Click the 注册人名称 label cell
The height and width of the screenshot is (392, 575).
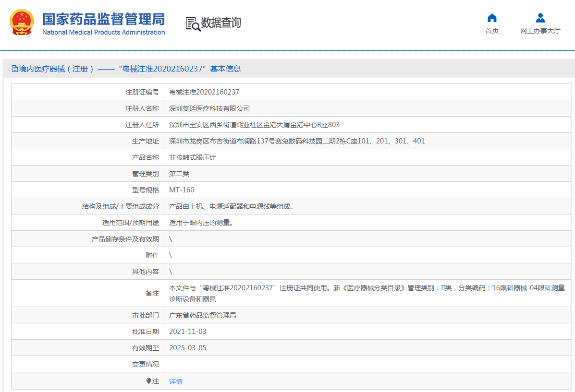87,108
